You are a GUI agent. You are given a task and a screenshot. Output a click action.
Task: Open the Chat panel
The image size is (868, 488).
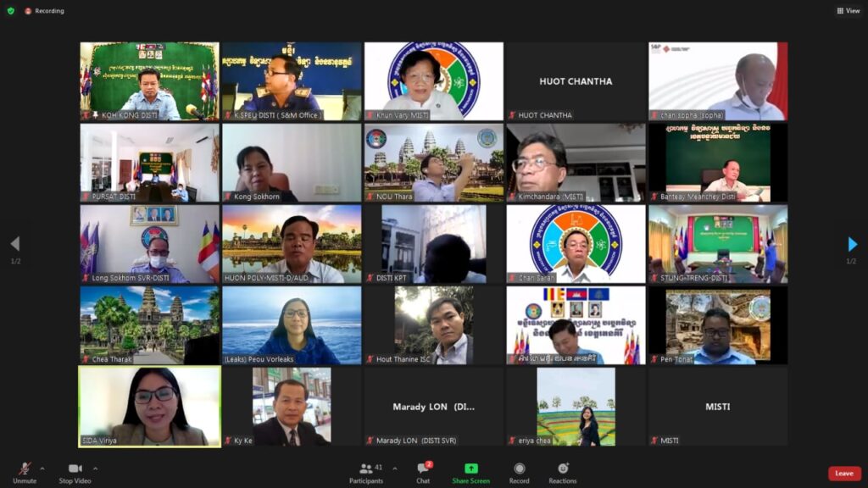(x=422, y=469)
